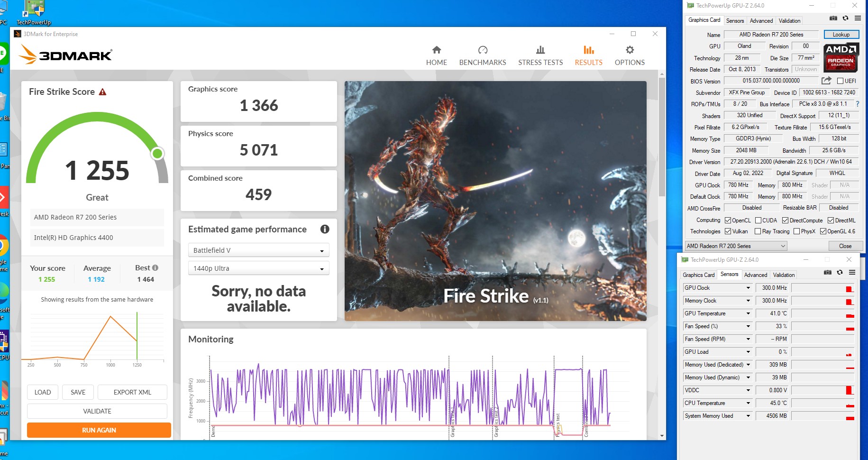The height and width of the screenshot is (460, 868).
Task: Switch to Sensors tab in top GPU-Z window
Action: point(735,21)
